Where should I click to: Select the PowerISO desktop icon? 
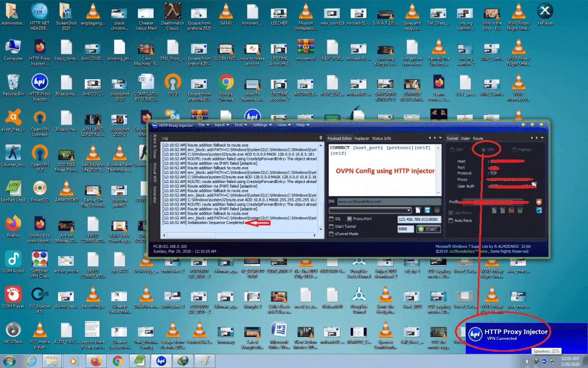[x=40, y=192]
